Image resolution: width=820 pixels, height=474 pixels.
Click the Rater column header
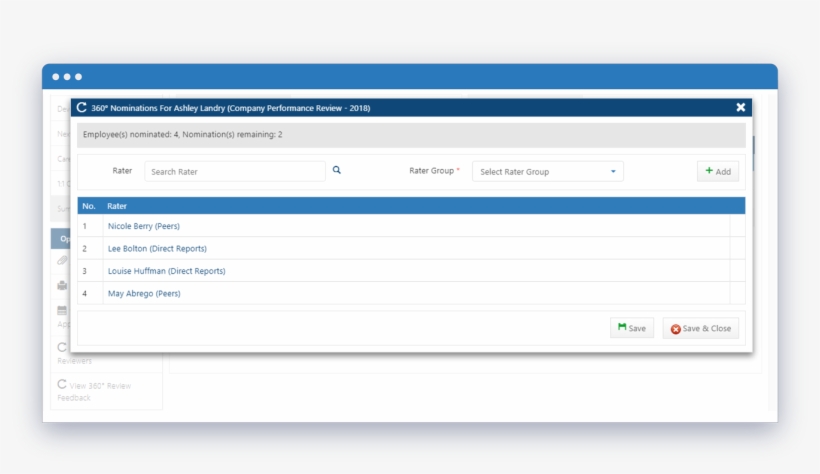(x=118, y=206)
